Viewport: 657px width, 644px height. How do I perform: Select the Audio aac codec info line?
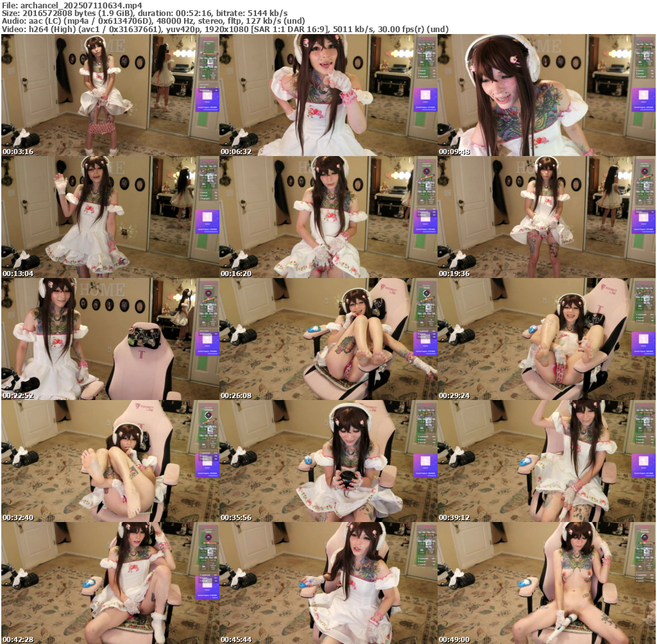tap(153, 21)
